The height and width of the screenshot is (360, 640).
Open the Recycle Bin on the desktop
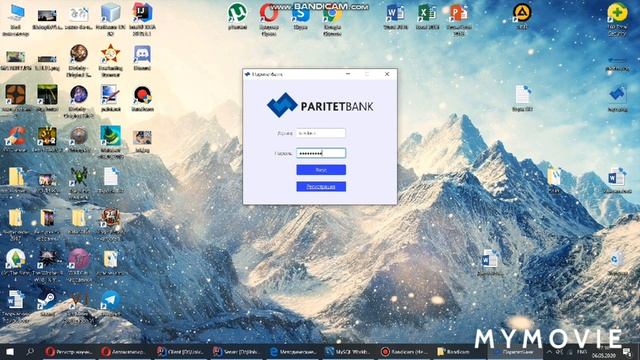click(x=616, y=263)
